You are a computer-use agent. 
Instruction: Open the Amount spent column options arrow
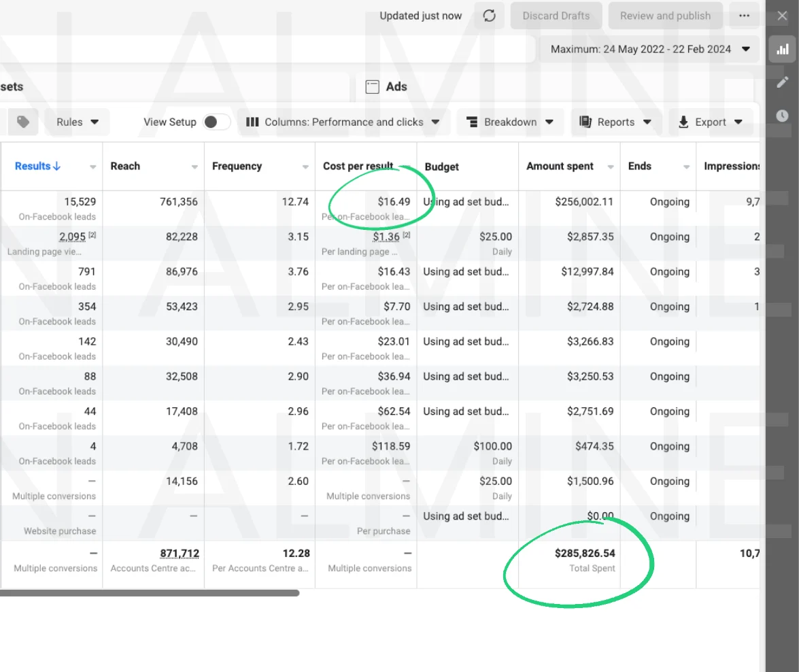(x=611, y=167)
